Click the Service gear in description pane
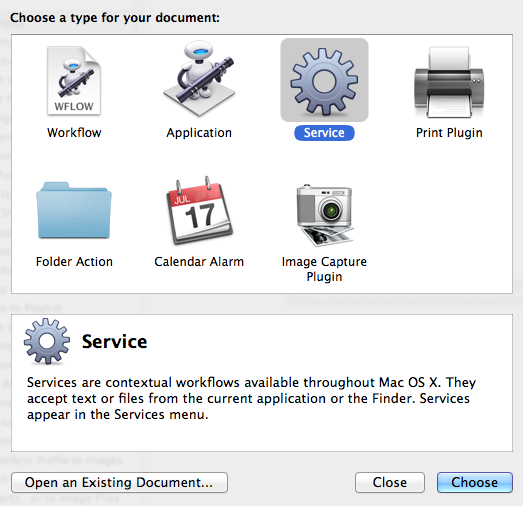 pyautogui.click(x=47, y=341)
